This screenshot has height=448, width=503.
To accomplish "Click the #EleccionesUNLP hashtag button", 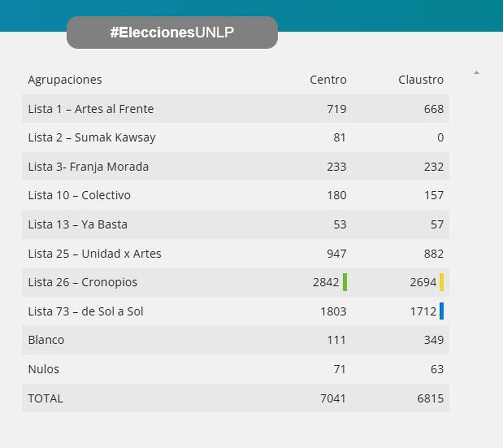I will pos(172,32).
